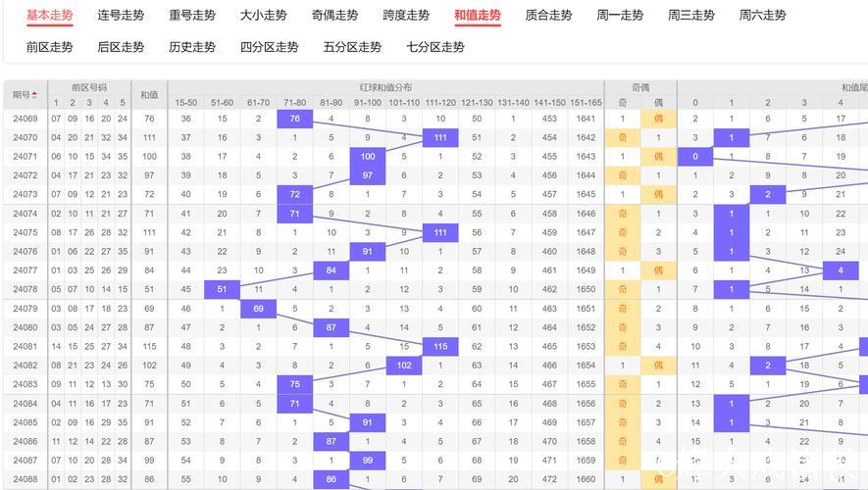
Task: Open the 基本走势 tab
Action: (50, 16)
